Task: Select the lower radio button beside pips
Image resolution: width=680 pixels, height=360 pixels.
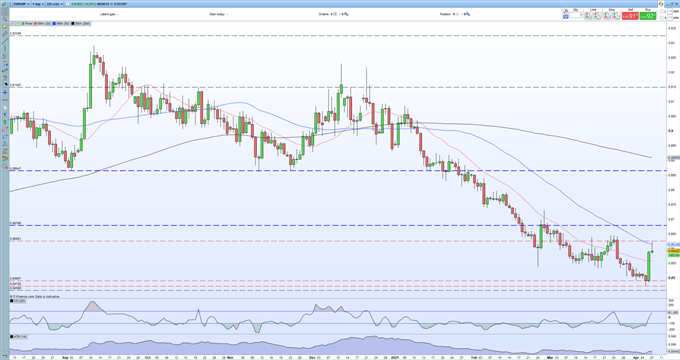Action: tap(661, 18)
